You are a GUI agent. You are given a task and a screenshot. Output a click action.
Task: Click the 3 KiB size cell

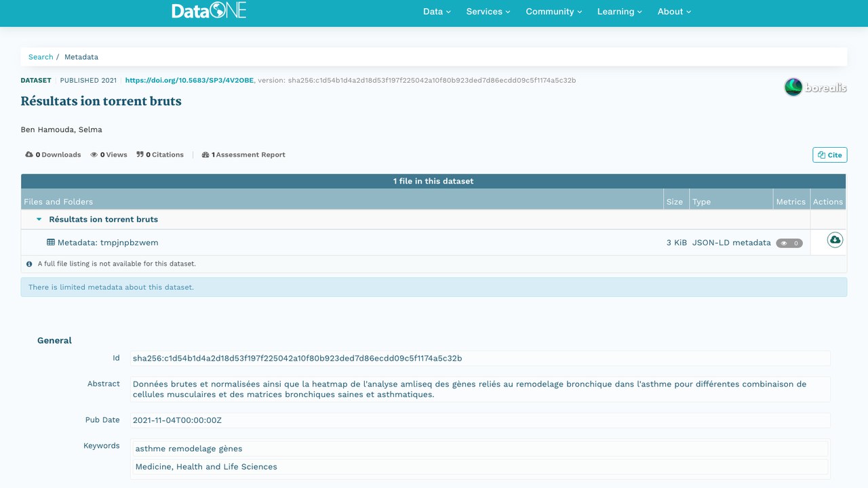point(677,243)
